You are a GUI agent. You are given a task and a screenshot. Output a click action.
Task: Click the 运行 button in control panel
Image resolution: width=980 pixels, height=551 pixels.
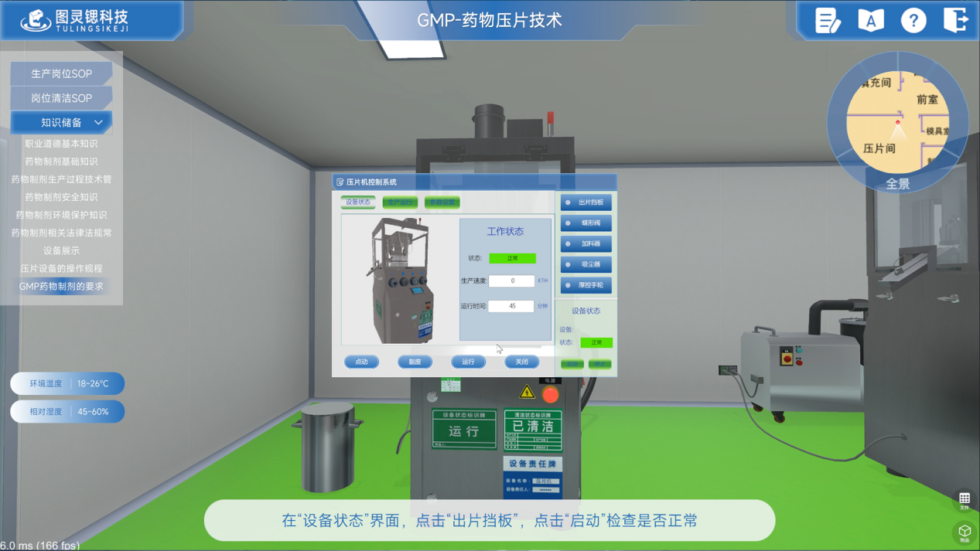[468, 362]
